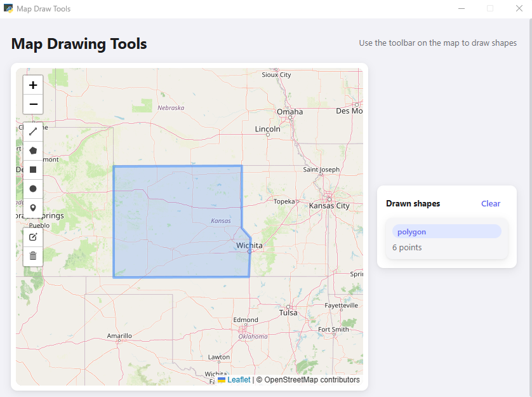
Task: Click the Topeka city label
Action: (284, 201)
